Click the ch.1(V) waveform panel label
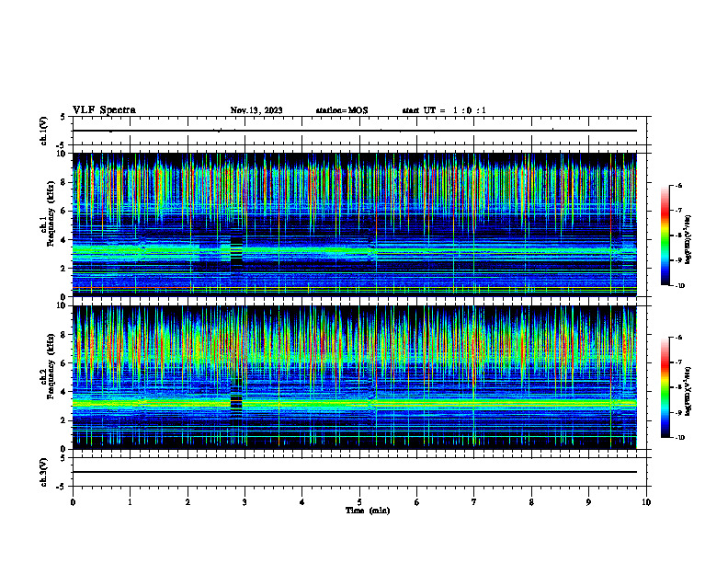This screenshot has height=563, width=728. click(44, 131)
